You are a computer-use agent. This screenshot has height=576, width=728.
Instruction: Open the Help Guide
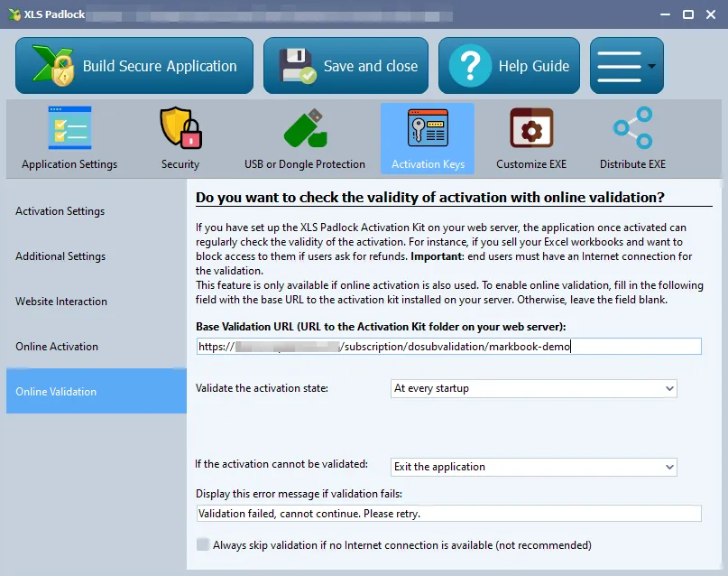(x=509, y=66)
